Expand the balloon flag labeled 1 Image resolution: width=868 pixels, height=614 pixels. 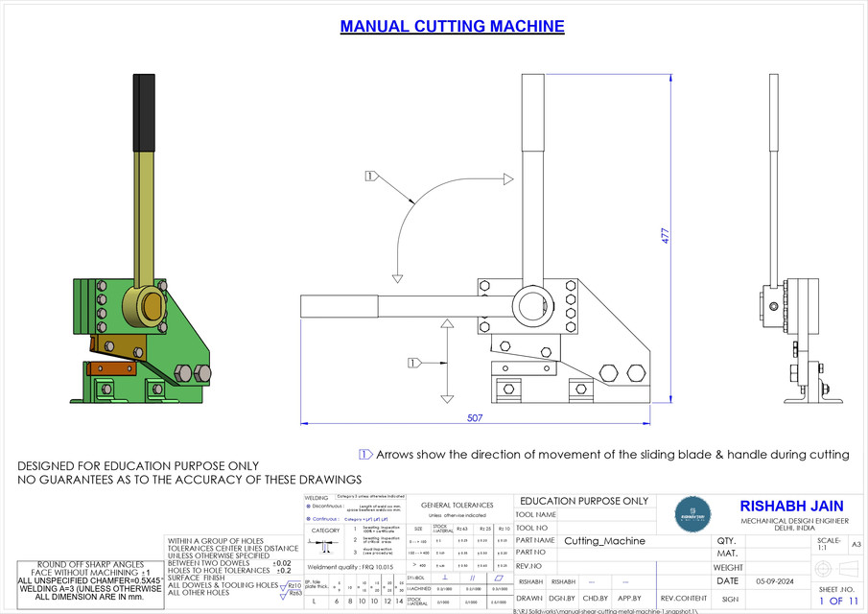coord(370,176)
